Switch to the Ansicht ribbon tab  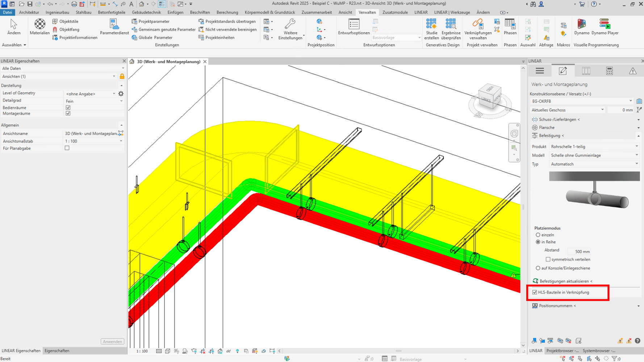pyautogui.click(x=345, y=12)
